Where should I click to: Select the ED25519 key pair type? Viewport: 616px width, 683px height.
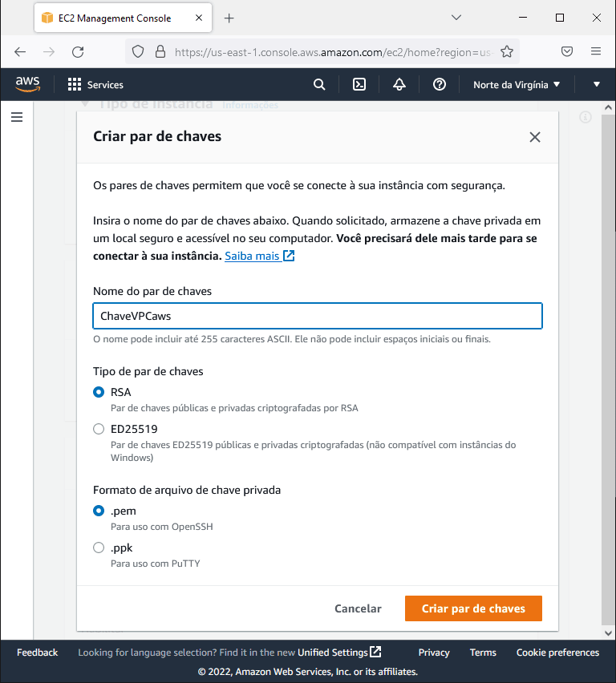click(99, 429)
